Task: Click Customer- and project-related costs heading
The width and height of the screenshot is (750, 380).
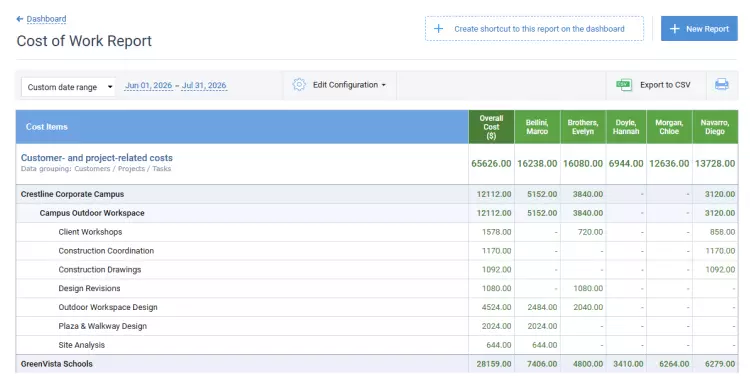Action: [x=97, y=157]
